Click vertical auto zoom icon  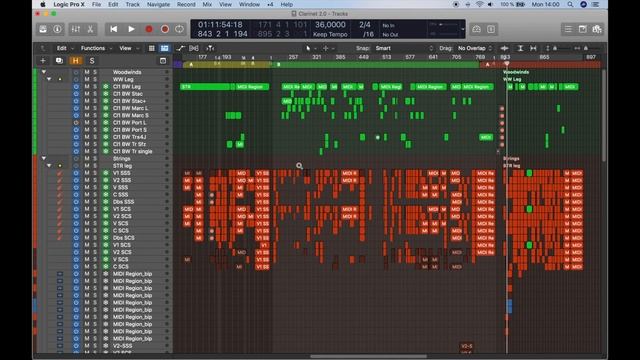coord(520,48)
